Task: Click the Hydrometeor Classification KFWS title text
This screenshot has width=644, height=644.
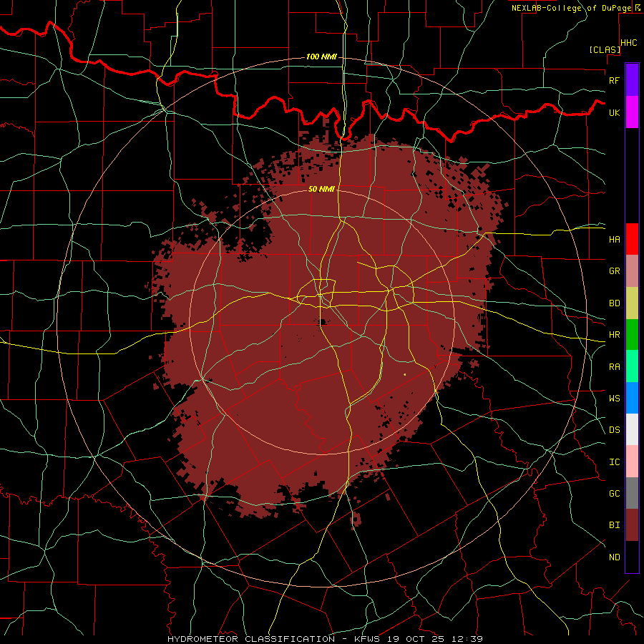Action: [x=325, y=639]
